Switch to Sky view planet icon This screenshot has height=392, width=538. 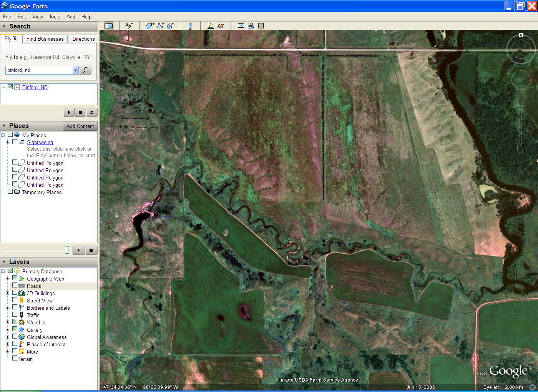click(x=221, y=26)
